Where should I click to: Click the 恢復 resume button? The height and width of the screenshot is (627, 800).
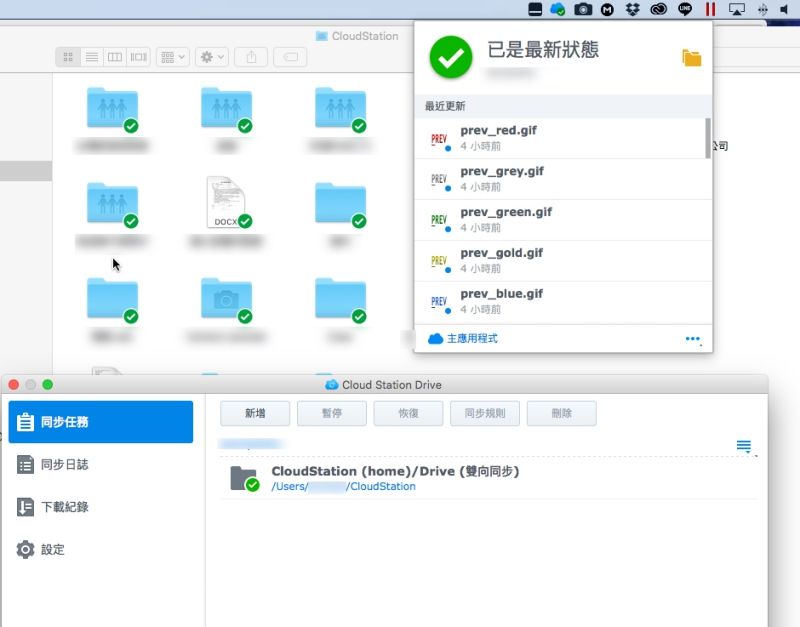coord(408,413)
